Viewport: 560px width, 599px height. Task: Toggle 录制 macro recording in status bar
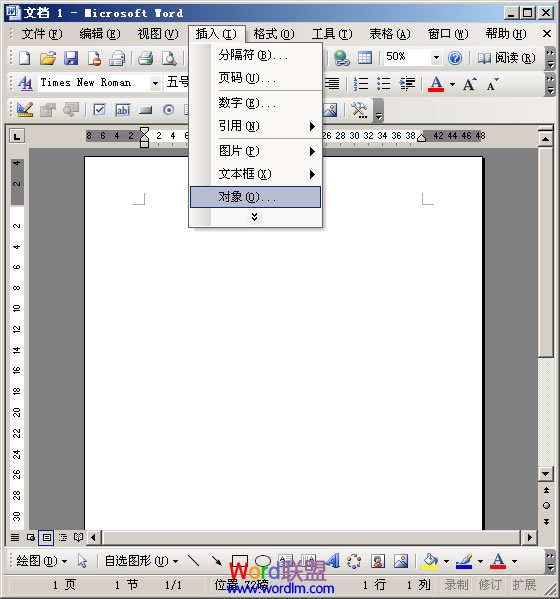[456, 584]
